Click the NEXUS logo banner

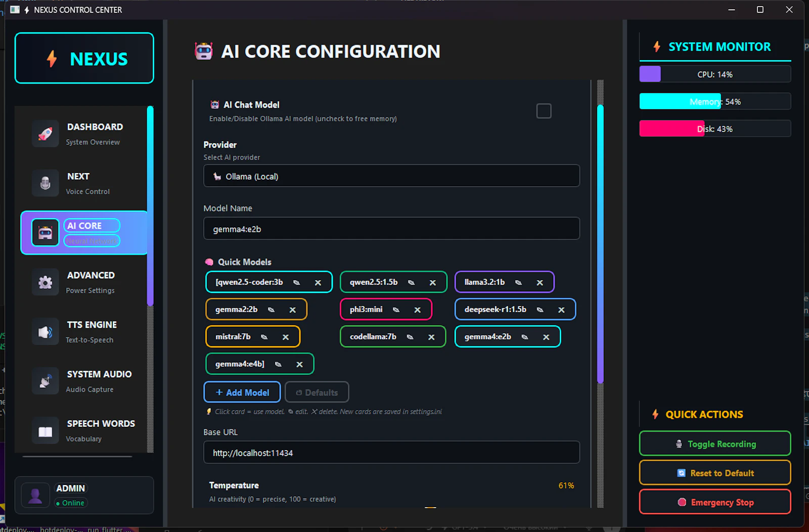tap(84, 58)
